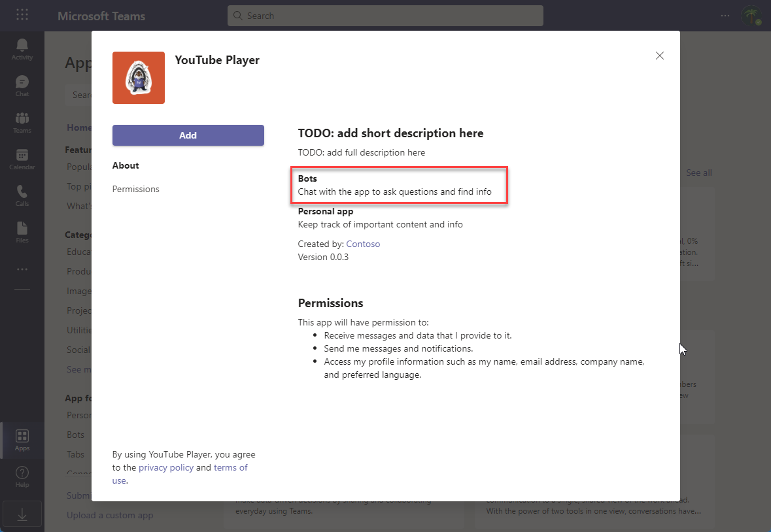Open Chat in the left rail
Image resolution: width=771 pixels, height=532 pixels.
22,86
